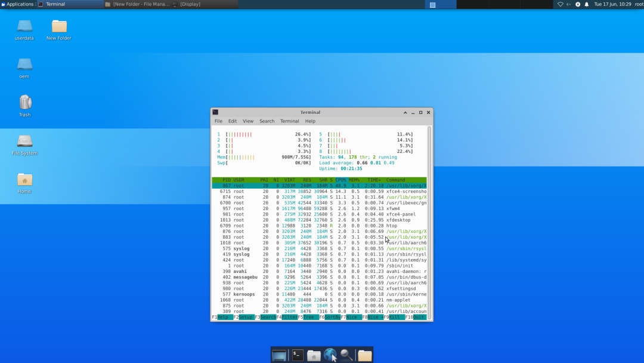Screen dimensions: 644x363
Task: Click the Terminal window's vertical scrollbar
Action: coord(430,220)
